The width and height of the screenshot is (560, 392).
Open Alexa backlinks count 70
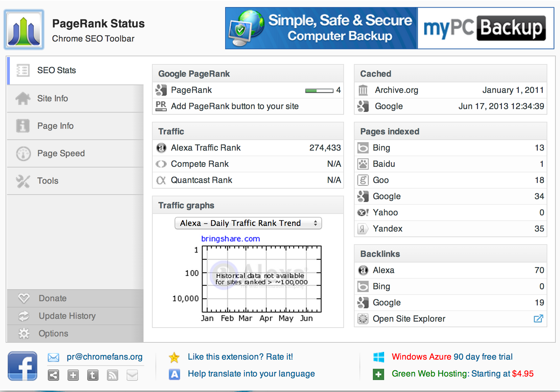[x=539, y=270]
